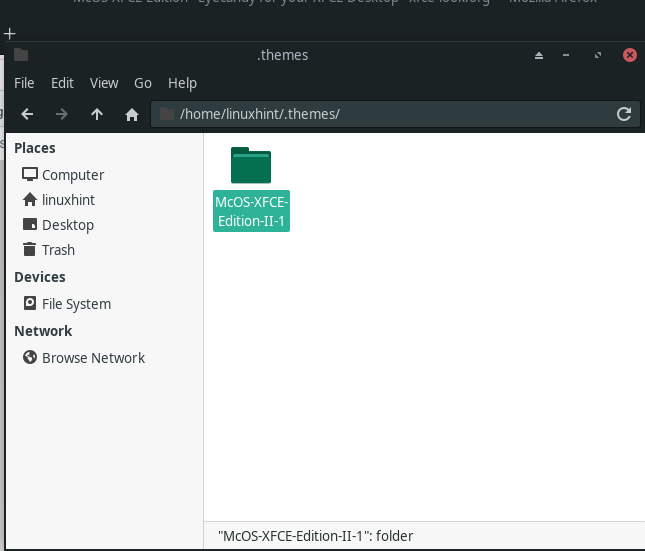Open the Help menu

pyautogui.click(x=182, y=83)
